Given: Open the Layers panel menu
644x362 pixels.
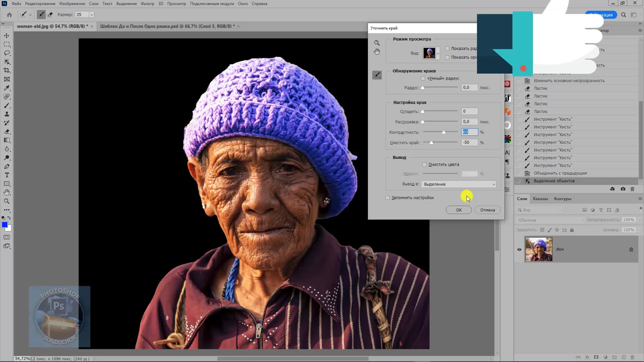Looking at the screenshot, I should pyautogui.click(x=640, y=199).
